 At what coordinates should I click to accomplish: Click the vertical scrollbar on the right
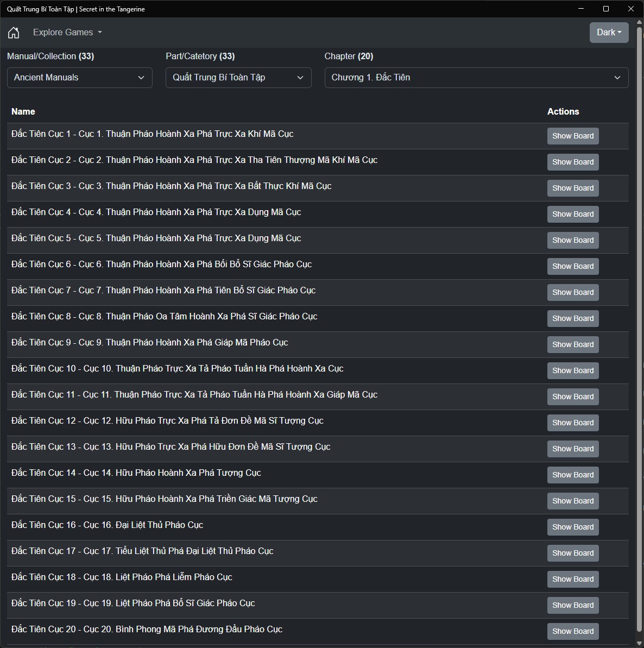click(x=639, y=326)
